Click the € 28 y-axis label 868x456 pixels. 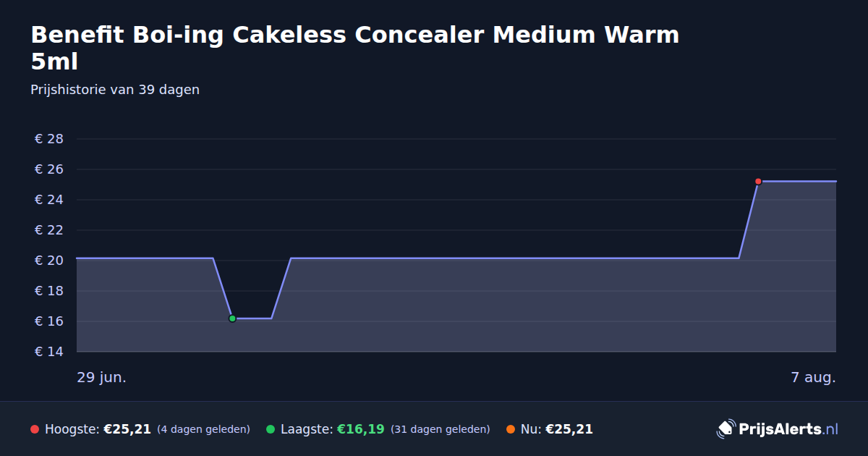[x=49, y=139]
